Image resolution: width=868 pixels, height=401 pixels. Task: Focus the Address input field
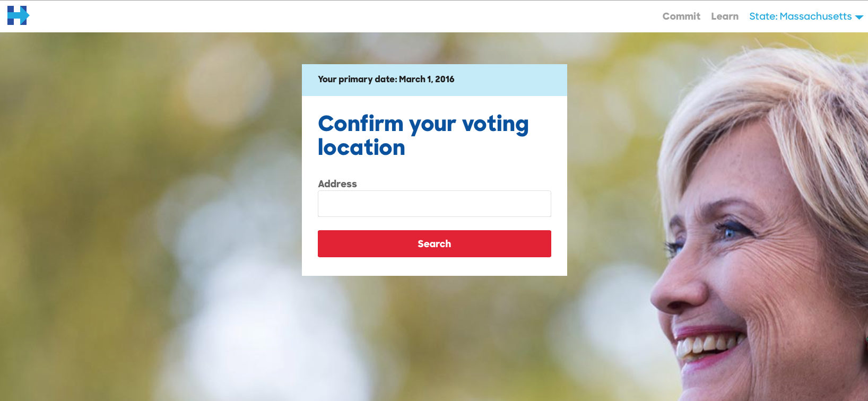[435, 204]
